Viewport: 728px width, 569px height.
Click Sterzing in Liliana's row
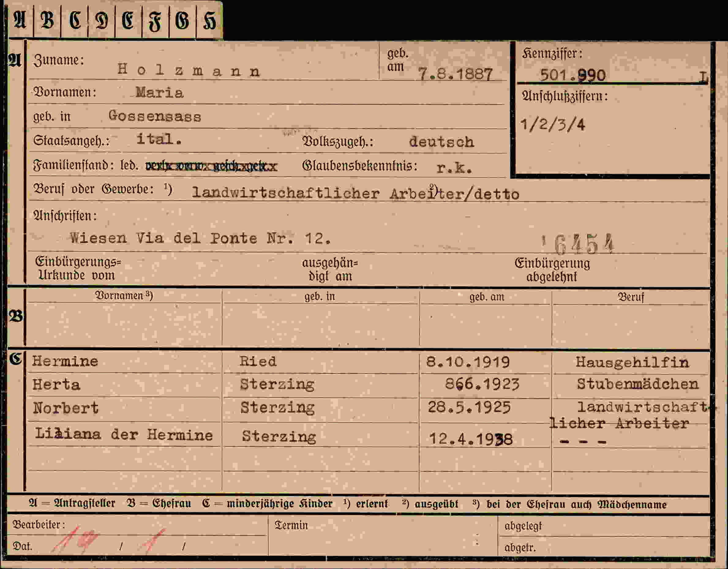tap(279, 436)
